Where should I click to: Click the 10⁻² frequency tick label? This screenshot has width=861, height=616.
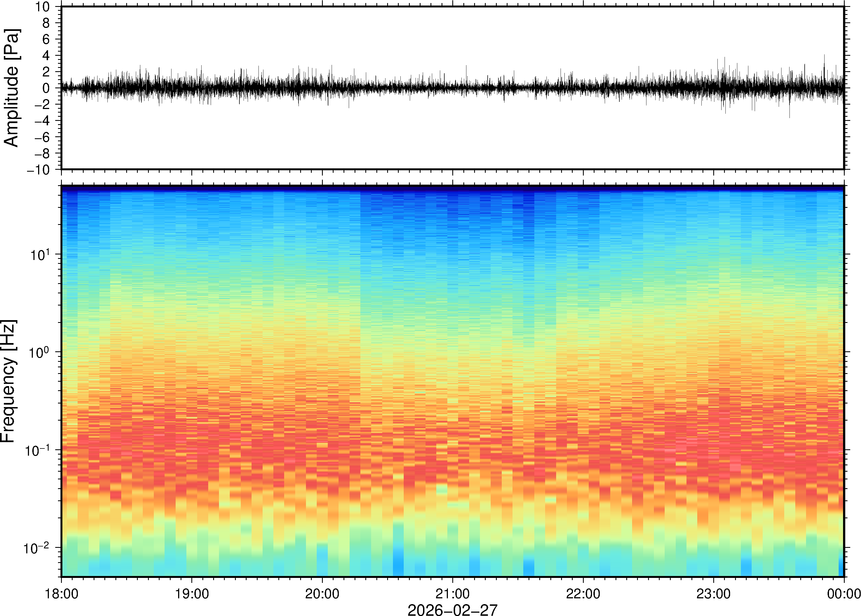coord(36,548)
